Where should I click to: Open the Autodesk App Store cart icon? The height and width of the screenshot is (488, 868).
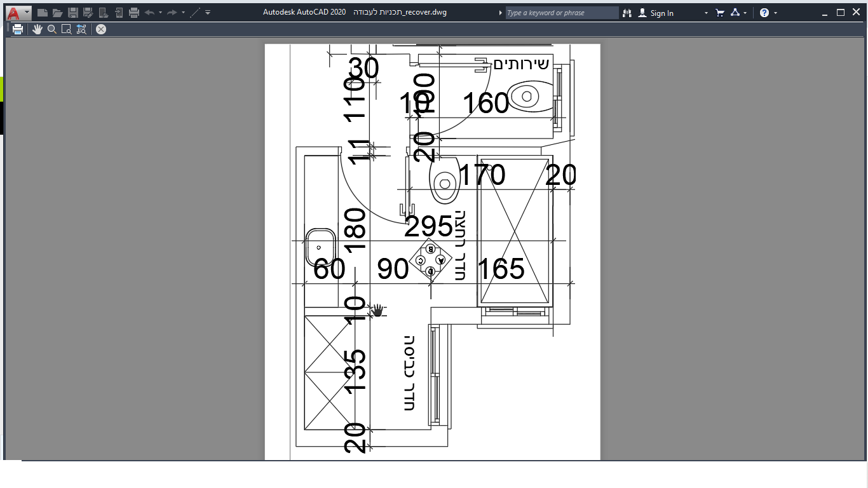[720, 13]
